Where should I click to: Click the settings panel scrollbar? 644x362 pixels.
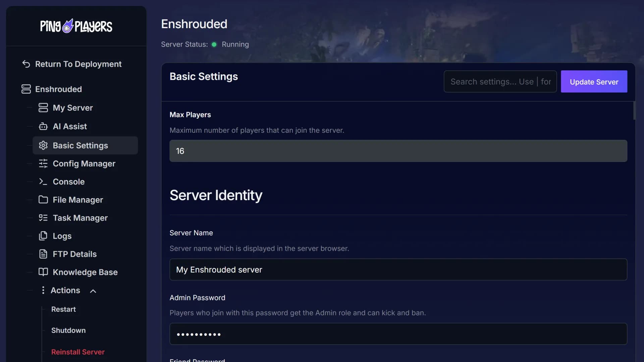[634, 111]
